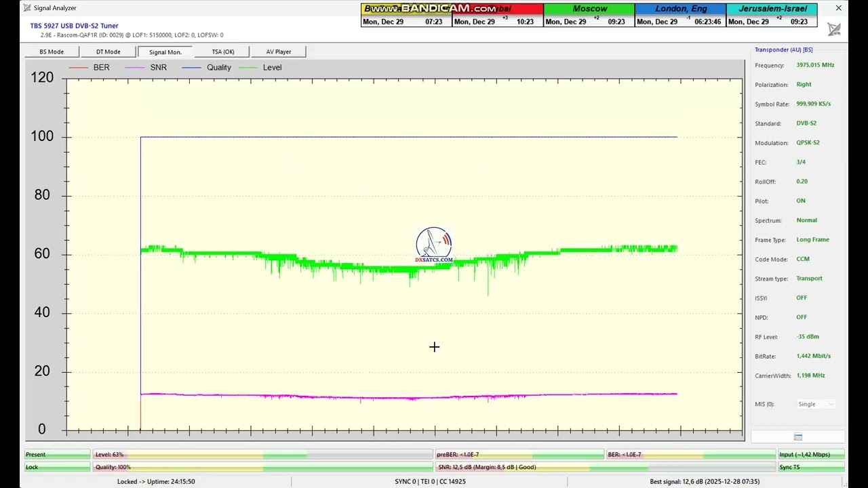Click the Stream type value Transport
The width and height of the screenshot is (868, 488).
809,279
